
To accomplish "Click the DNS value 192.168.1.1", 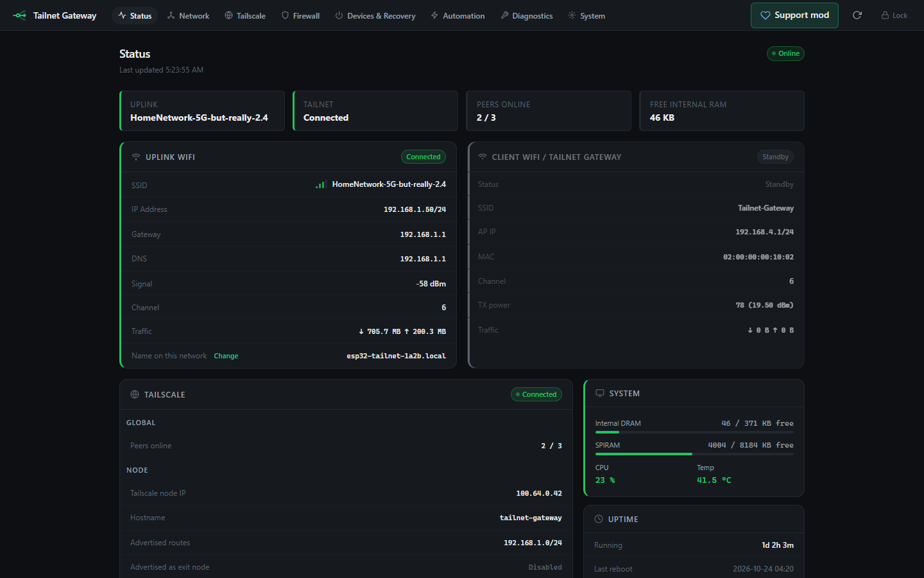I will click(x=423, y=259).
